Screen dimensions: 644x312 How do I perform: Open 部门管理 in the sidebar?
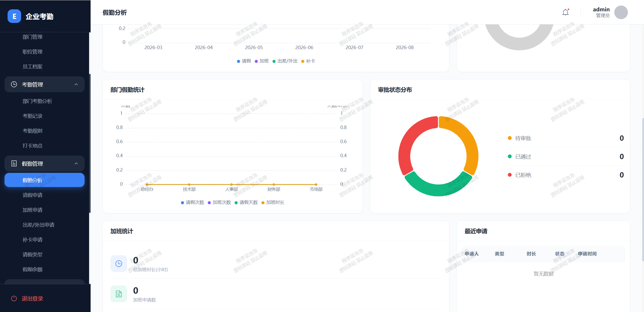click(32, 37)
